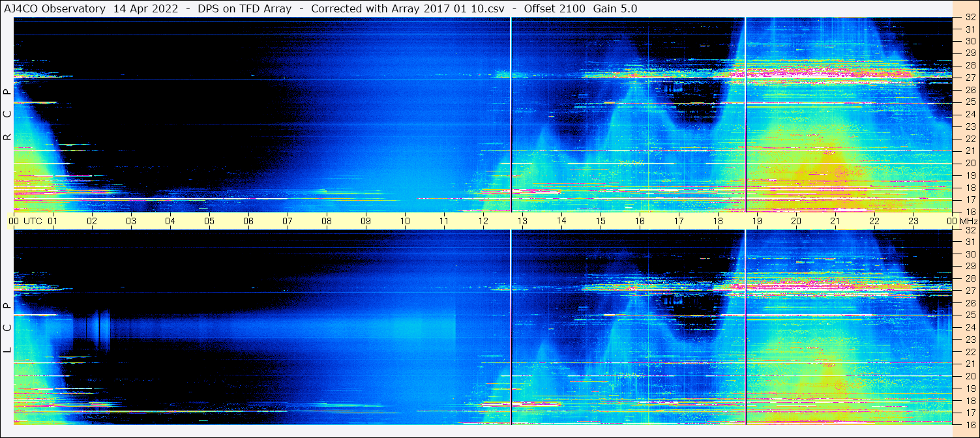The width and height of the screenshot is (980, 438).
Task: Click the 13 UTC hour marker
Action: click(522, 221)
